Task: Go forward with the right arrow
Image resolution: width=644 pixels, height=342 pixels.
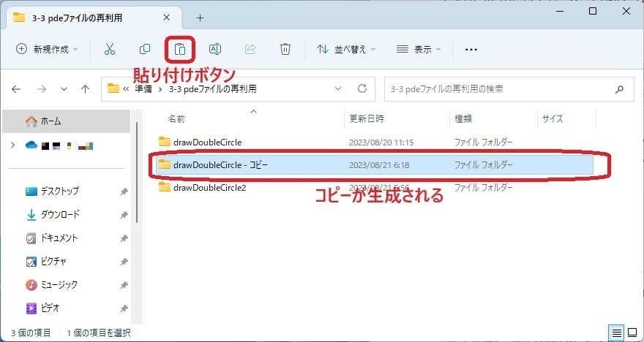Action: pos(42,89)
